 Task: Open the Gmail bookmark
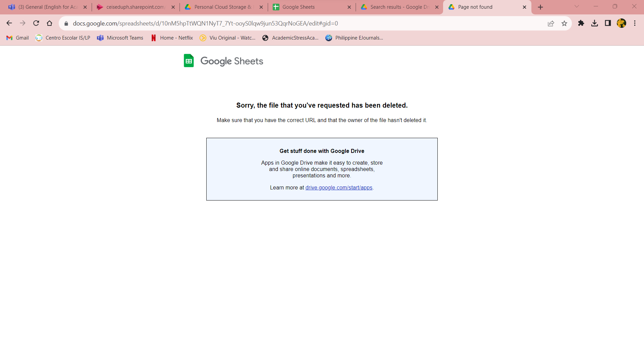click(17, 38)
